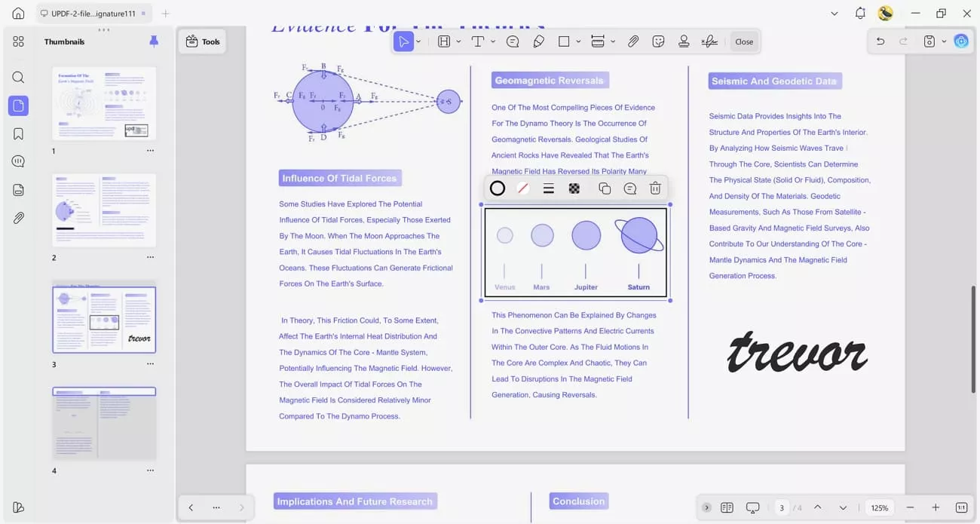Screen dimensions: 980x524
Task: Select the Text annotation tool
Action: pyautogui.click(x=479, y=41)
